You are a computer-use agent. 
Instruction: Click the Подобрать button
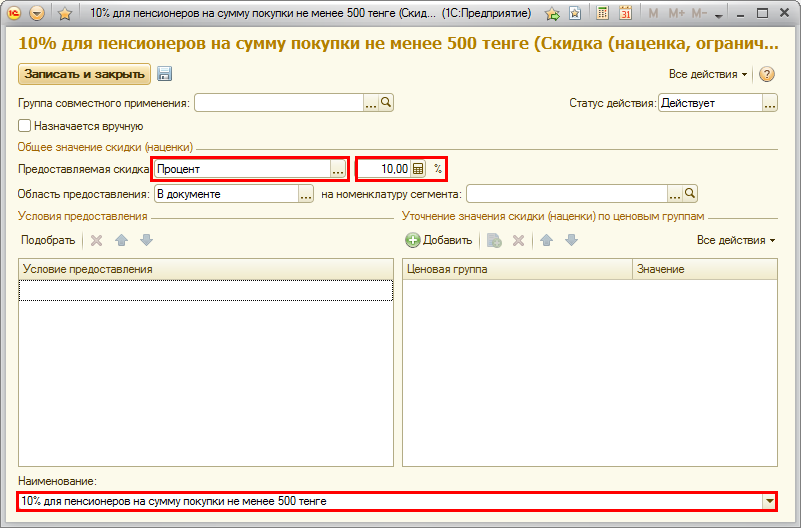48,240
